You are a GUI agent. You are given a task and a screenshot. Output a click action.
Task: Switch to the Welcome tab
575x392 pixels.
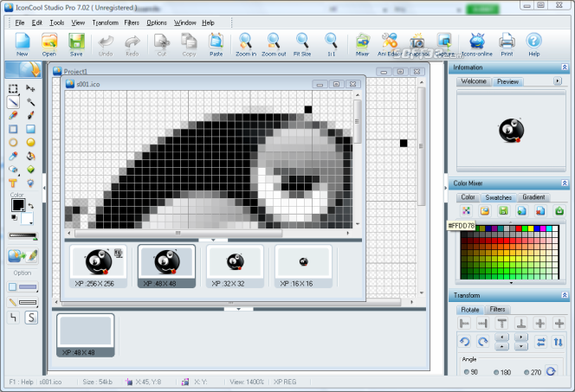[x=474, y=81]
